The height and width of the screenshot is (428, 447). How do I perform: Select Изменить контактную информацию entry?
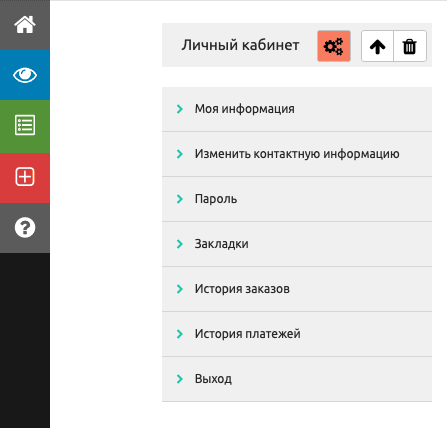tap(297, 154)
